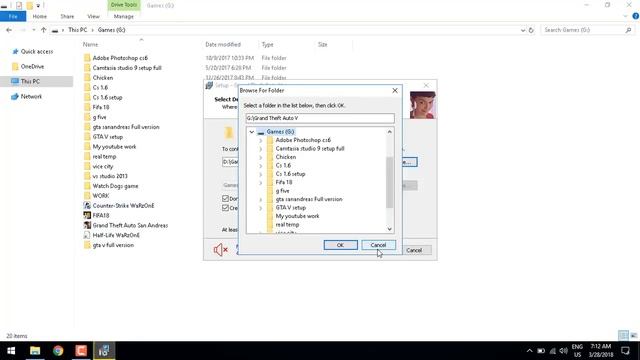Select g five folder in dialog tree
The height and width of the screenshot is (360, 640).
pyautogui.click(x=282, y=191)
